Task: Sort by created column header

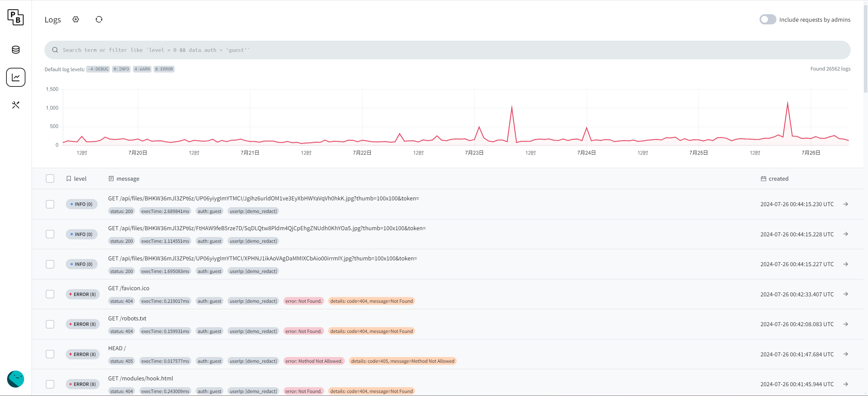Action: [x=774, y=179]
